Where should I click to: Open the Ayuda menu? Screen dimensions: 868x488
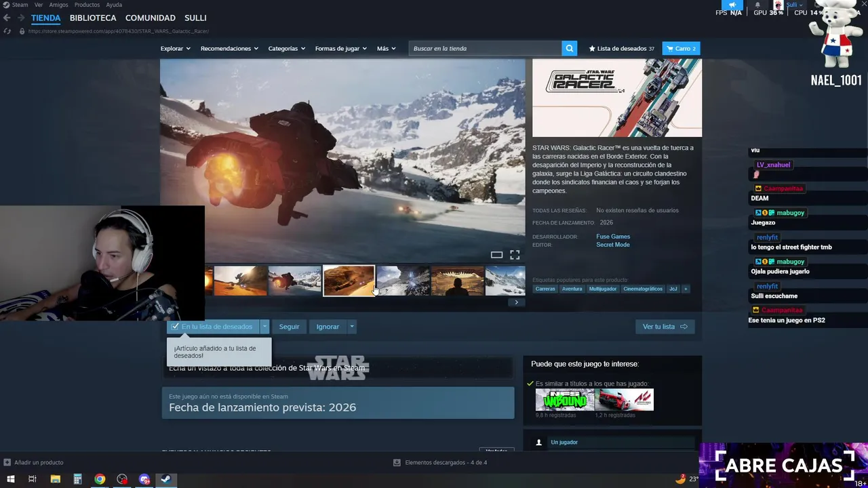114,5
